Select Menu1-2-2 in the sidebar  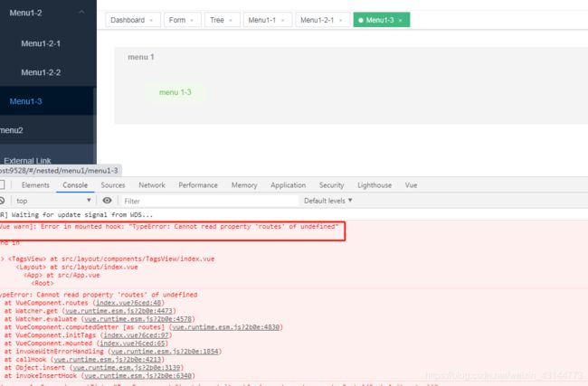point(41,72)
